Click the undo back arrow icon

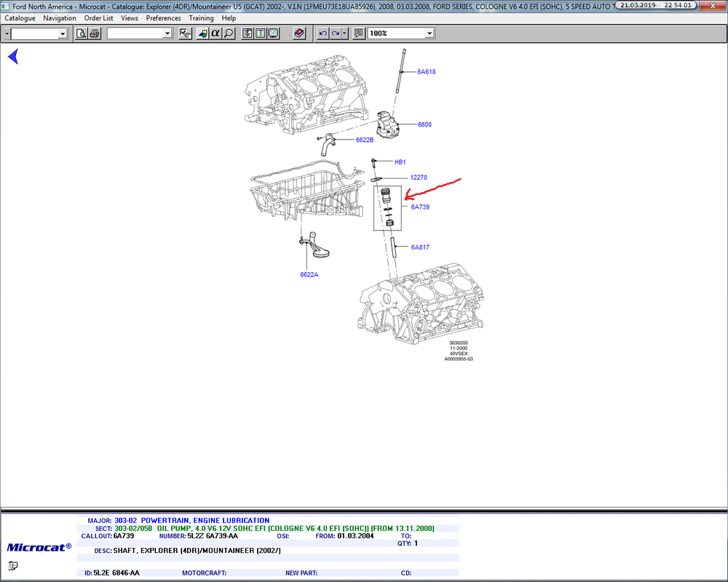tap(323, 33)
